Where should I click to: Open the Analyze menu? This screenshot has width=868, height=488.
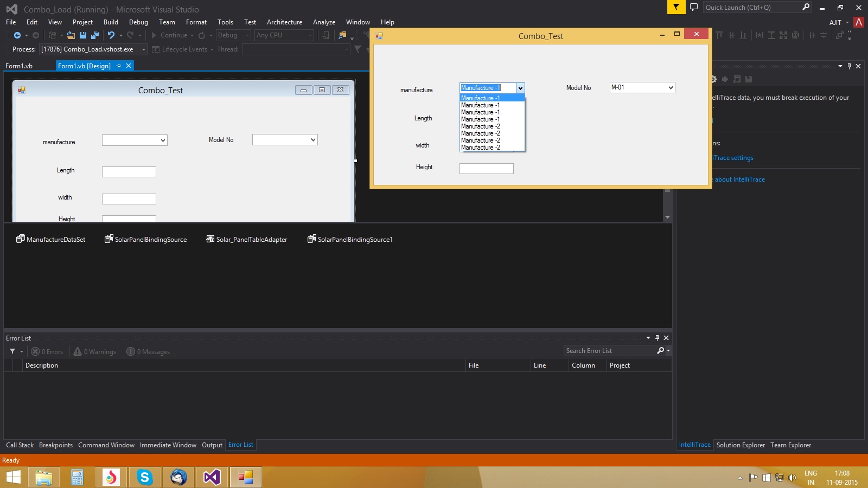pyautogui.click(x=324, y=22)
